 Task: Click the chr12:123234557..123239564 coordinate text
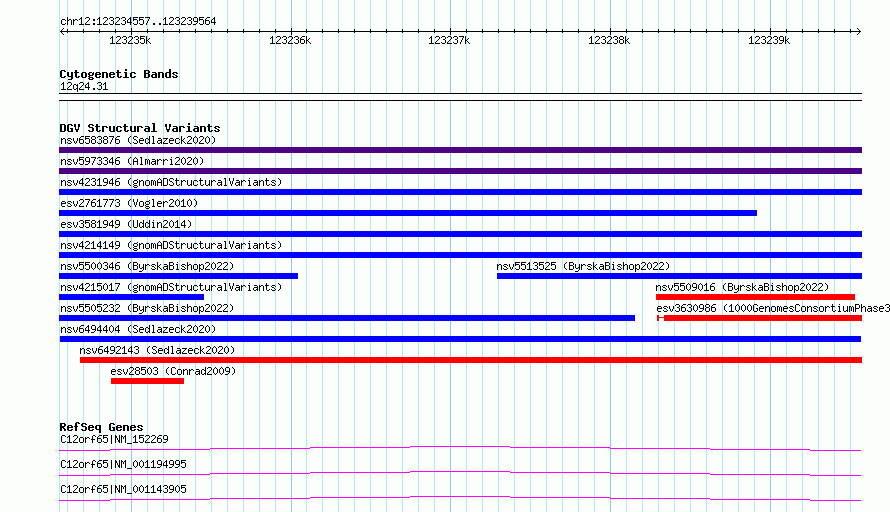click(x=138, y=22)
